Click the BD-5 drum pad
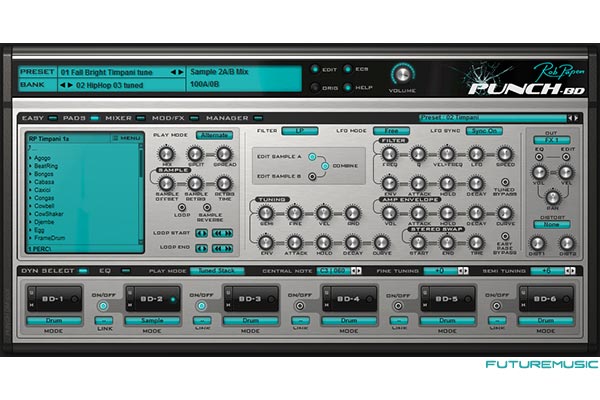Screen dimensions: 600x400 447,299
